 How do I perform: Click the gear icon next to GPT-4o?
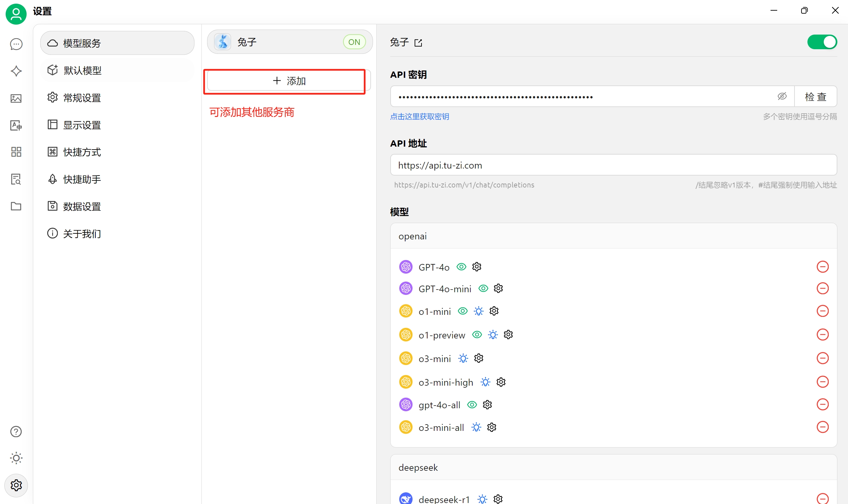pyautogui.click(x=476, y=267)
